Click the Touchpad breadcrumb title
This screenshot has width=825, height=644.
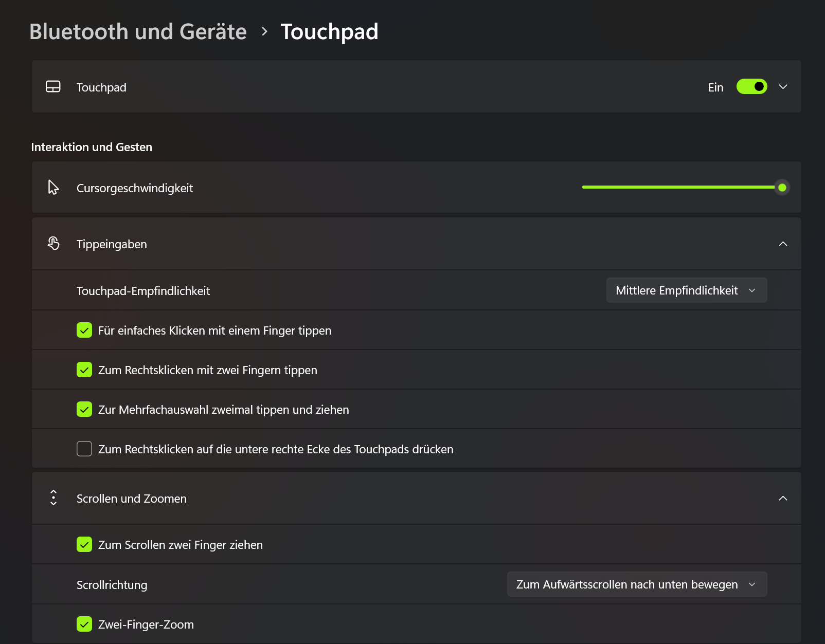(x=329, y=31)
